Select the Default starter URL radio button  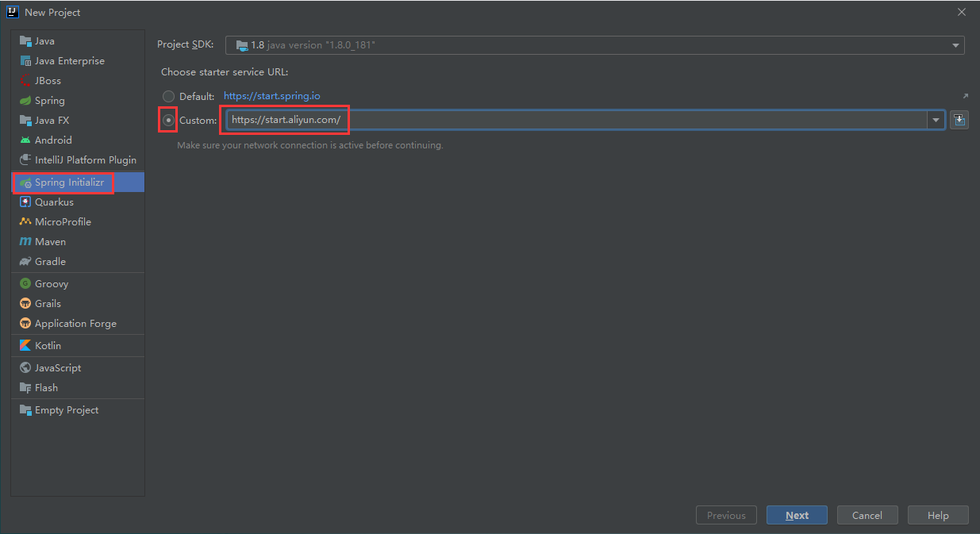coord(168,96)
